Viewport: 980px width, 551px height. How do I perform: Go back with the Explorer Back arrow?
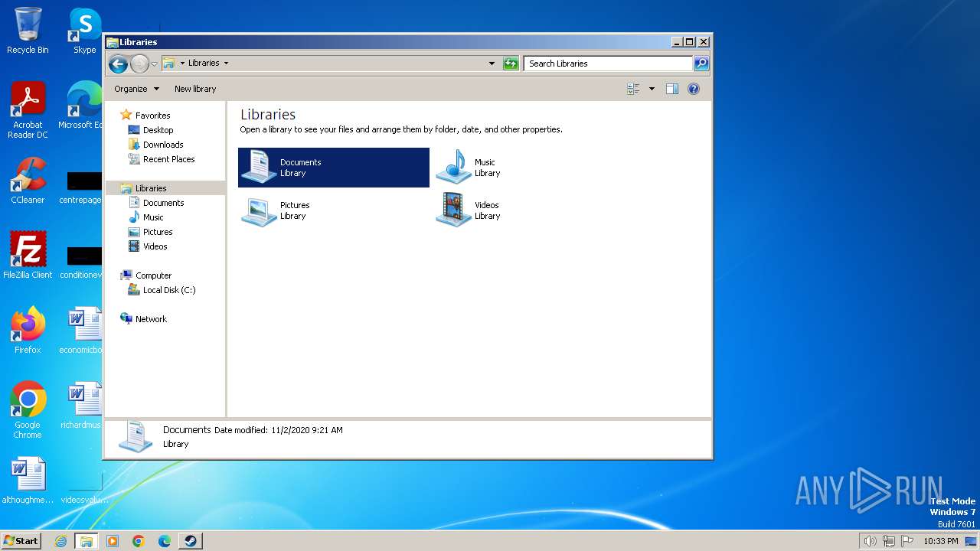[x=118, y=64]
